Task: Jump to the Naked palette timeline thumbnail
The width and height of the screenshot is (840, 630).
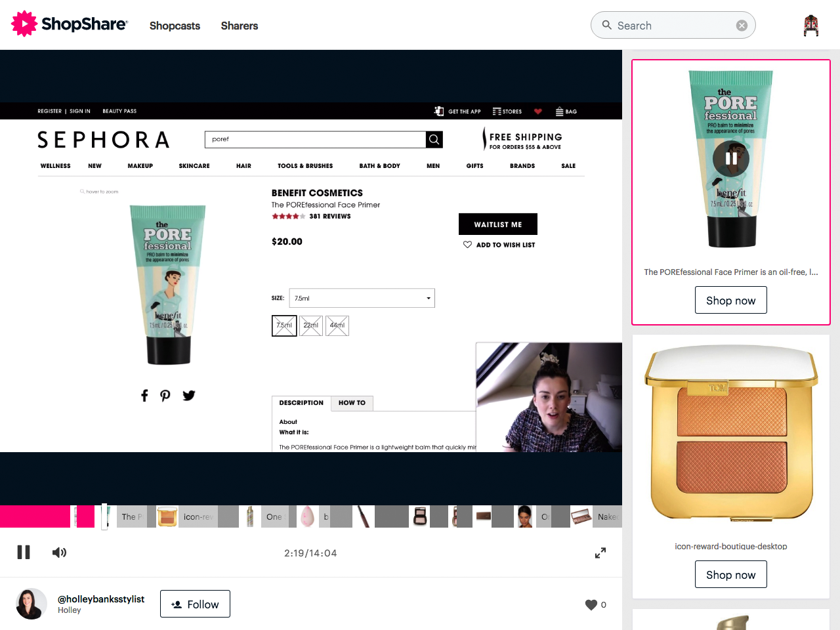Action: pos(581,516)
